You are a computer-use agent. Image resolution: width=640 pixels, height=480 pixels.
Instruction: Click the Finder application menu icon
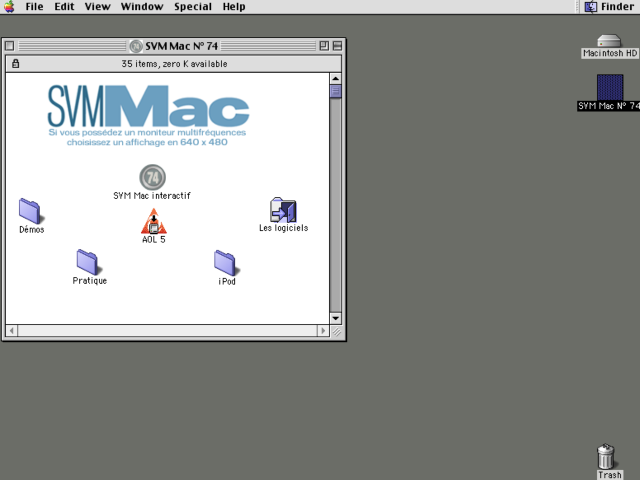point(591,7)
